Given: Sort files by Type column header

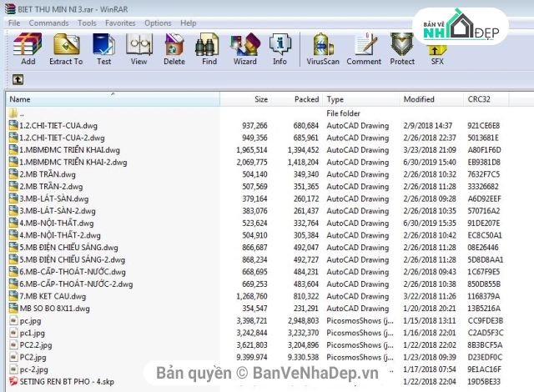Looking at the screenshot, I should (360, 99).
